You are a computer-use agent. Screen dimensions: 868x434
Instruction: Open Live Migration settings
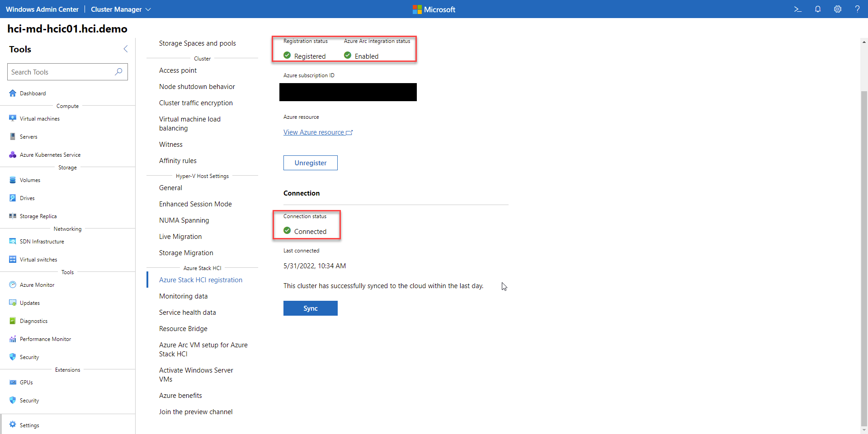click(x=180, y=237)
